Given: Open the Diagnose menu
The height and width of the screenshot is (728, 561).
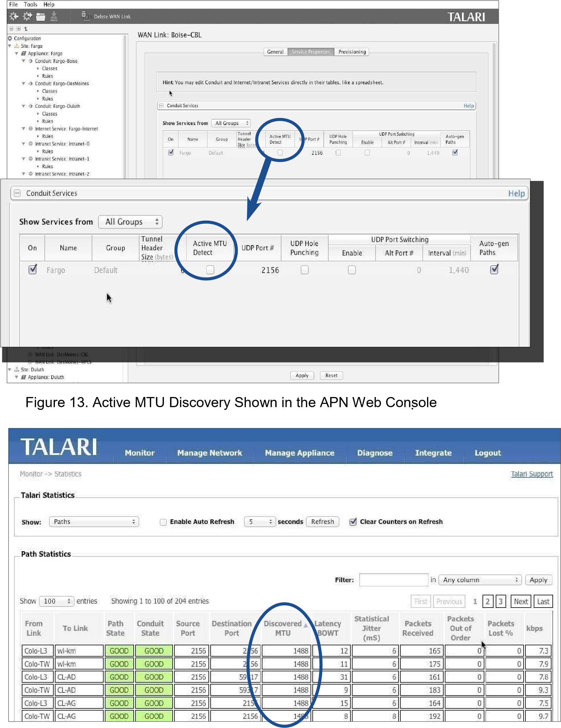Looking at the screenshot, I should tap(375, 453).
